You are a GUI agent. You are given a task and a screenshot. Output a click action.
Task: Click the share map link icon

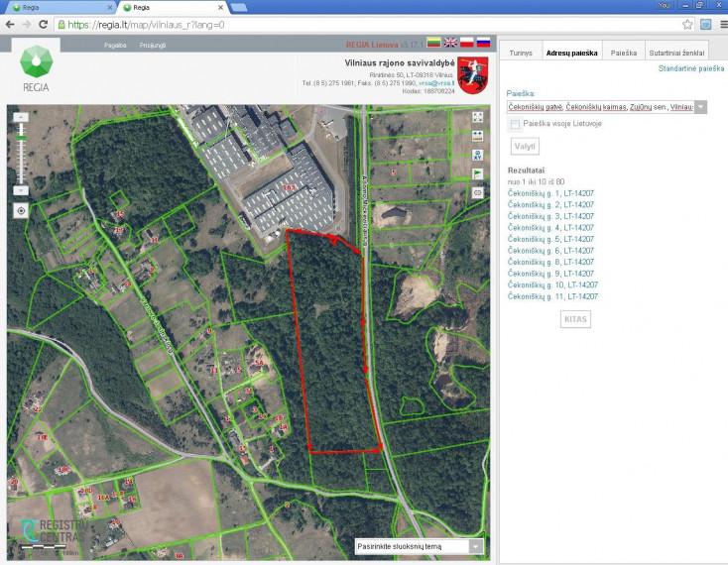(x=477, y=192)
